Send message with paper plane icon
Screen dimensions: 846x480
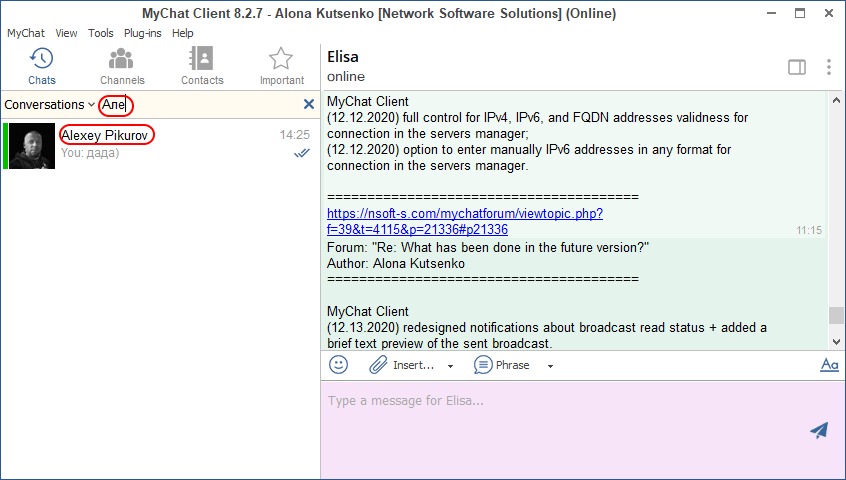(819, 430)
